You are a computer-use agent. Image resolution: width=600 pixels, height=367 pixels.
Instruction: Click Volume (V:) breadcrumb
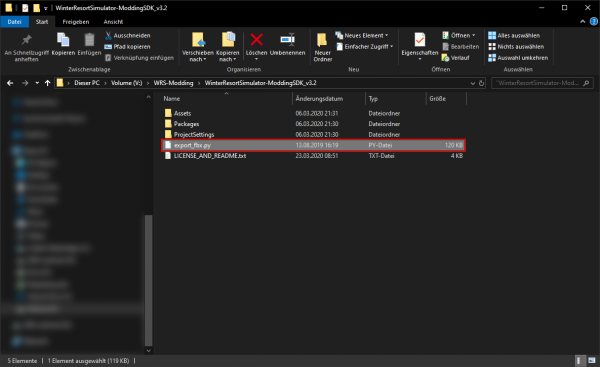coord(126,83)
